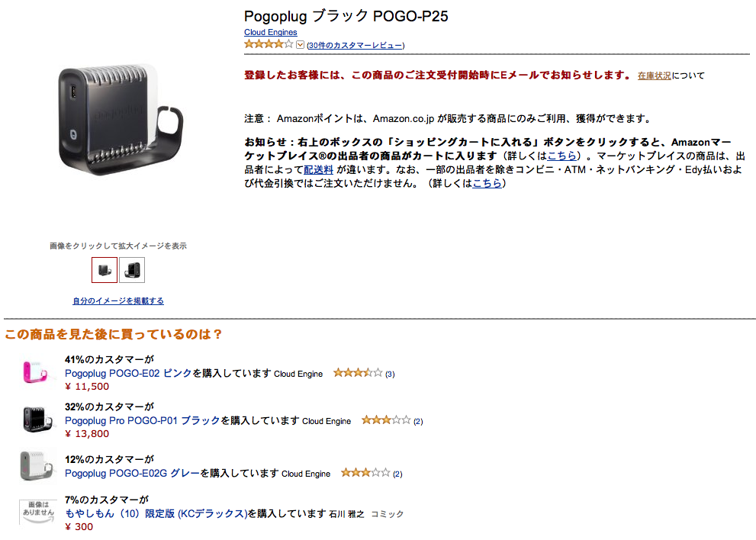Click the 画像はありません placeholder image
The width and height of the screenshot is (756, 540).
pos(37,512)
